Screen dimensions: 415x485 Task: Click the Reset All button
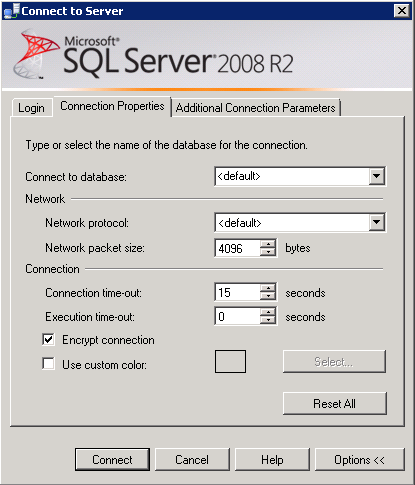tap(335, 404)
